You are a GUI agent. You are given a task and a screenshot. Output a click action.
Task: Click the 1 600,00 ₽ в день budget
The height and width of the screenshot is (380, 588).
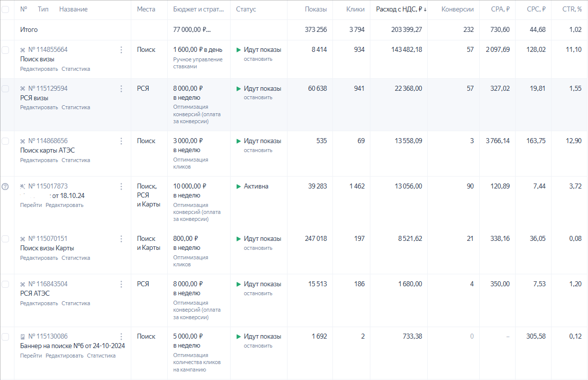[x=198, y=50]
